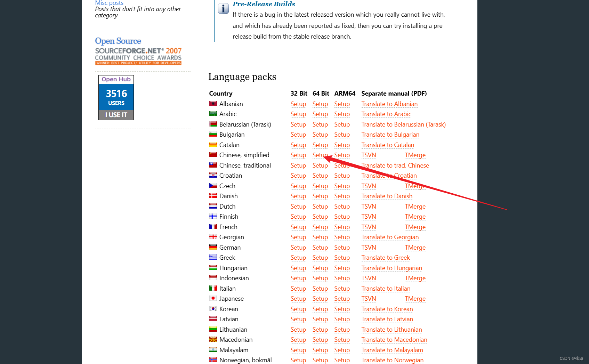
Task: Click the info icon beside Pre-Release Builds
Action: point(223,8)
